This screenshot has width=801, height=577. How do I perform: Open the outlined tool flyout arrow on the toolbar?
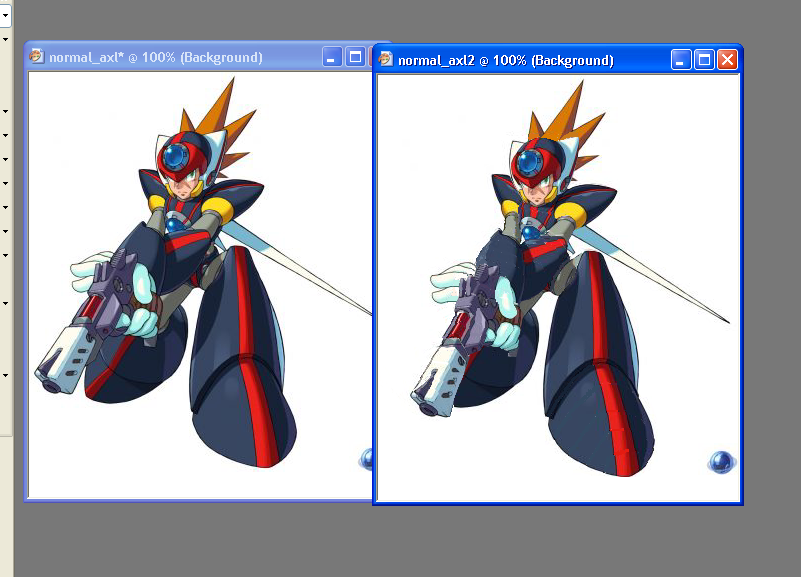coord(5,15)
